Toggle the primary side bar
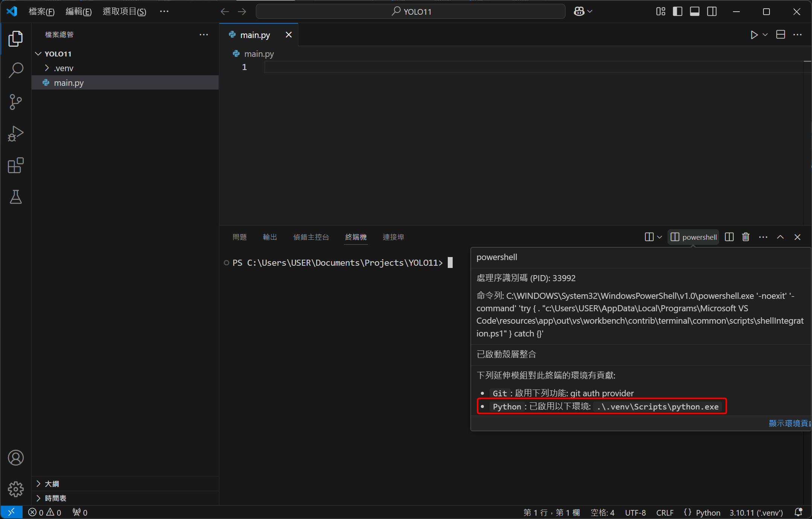The image size is (812, 519). [x=677, y=12]
